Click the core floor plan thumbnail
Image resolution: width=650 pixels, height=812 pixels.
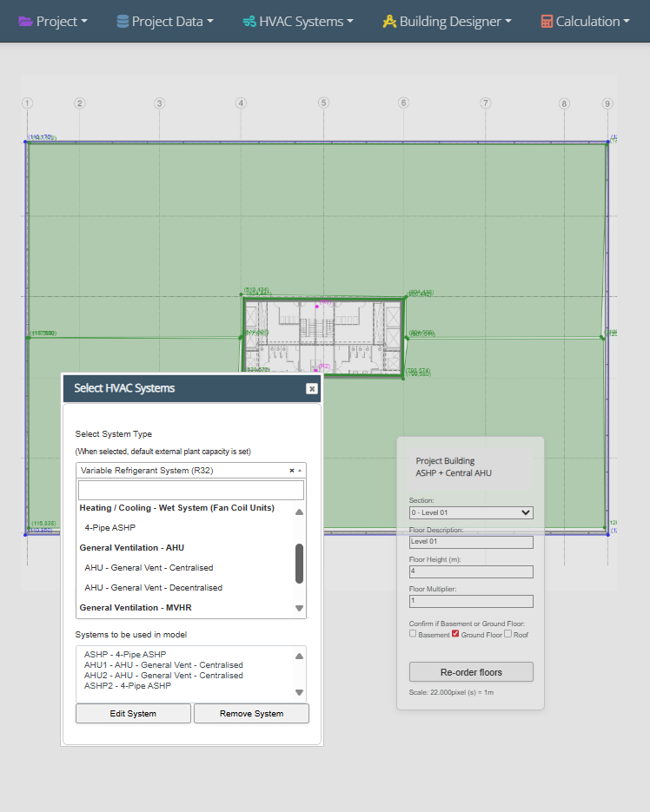[x=323, y=337]
